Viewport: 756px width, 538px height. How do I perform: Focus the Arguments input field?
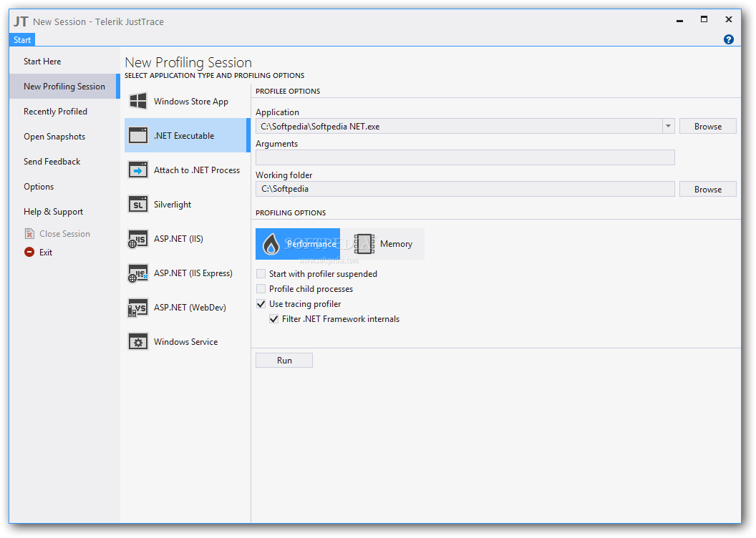click(465, 157)
